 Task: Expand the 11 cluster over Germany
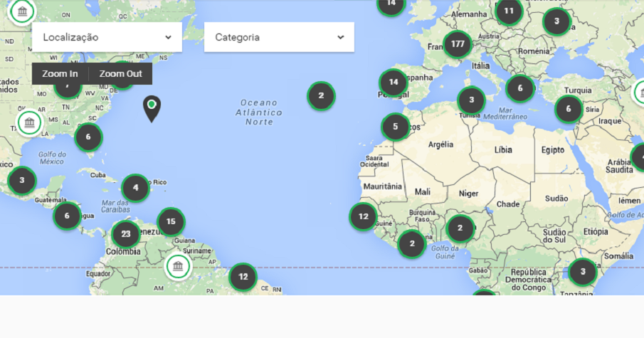point(509,11)
